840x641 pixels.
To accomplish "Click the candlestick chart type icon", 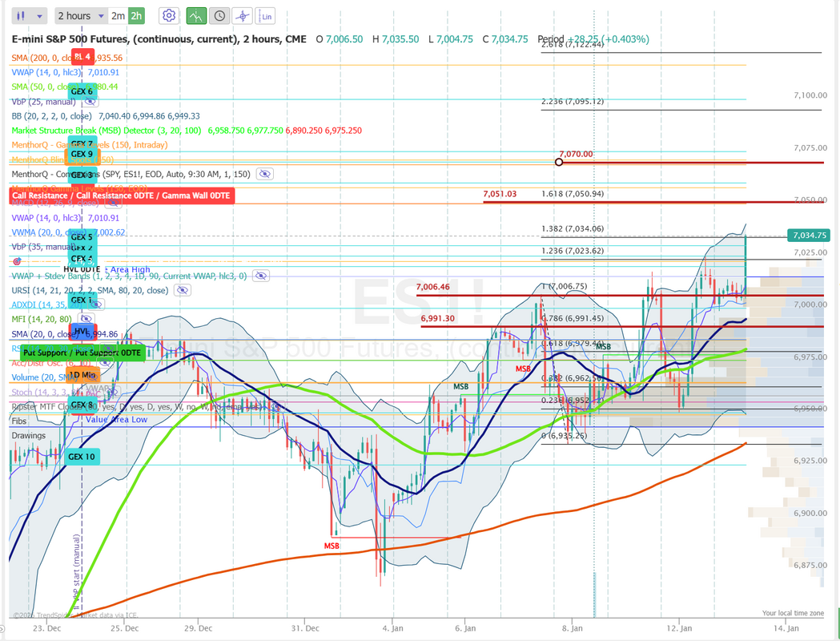I will [x=22, y=15].
